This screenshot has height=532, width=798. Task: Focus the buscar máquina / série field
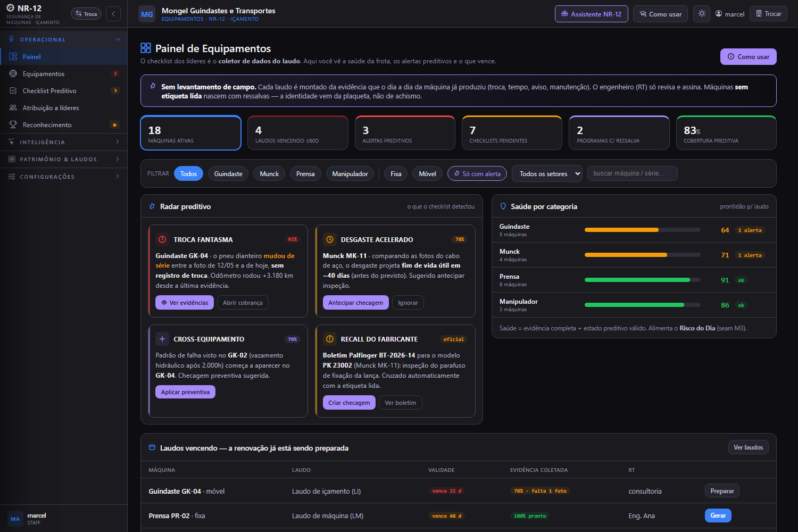coord(632,173)
